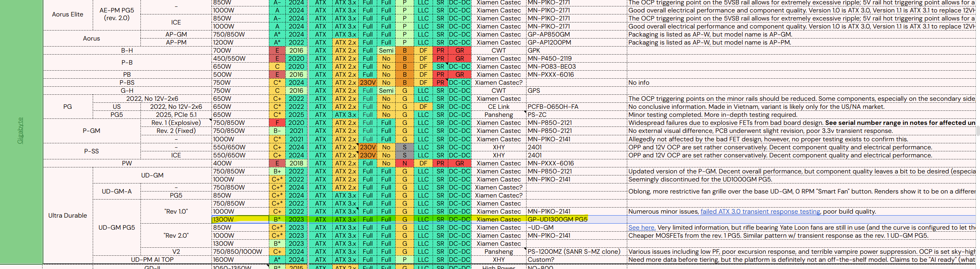980x269 pixels.
Task: Select the 'GP-AP850GM' platform cell
Action: tap(576, 35)
